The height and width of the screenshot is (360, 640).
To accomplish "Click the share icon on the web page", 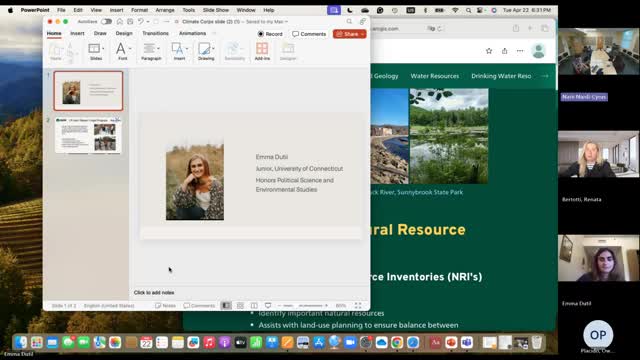I will [504, 51].
